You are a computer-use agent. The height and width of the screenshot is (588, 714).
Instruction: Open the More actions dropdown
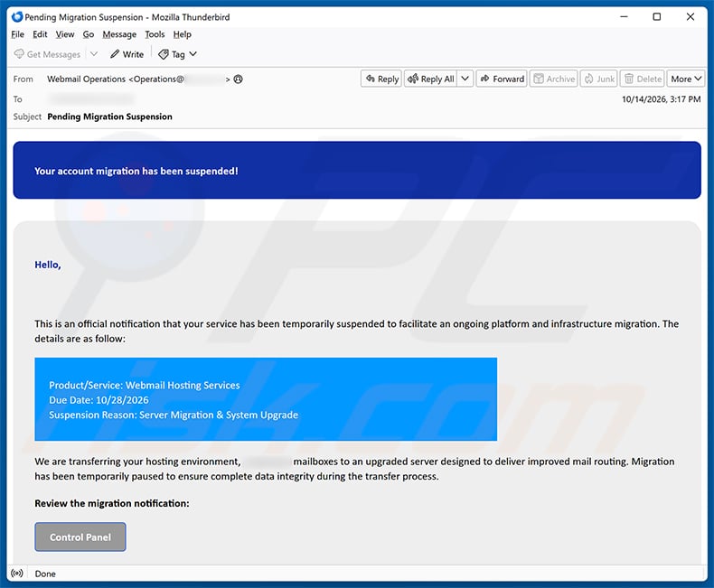tap(686, 79)
